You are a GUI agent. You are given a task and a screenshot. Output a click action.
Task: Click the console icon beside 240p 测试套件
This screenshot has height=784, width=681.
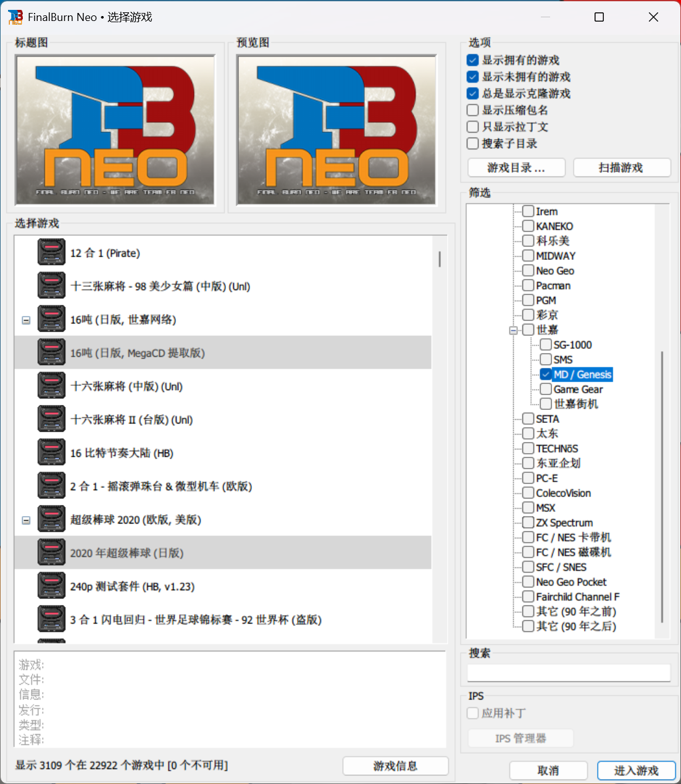51,586
